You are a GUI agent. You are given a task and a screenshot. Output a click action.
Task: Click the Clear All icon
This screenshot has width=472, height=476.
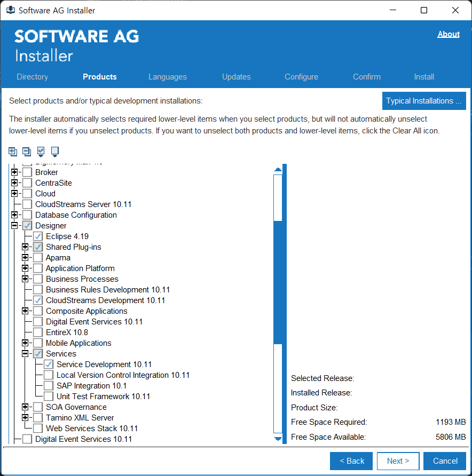pos(54,152)
